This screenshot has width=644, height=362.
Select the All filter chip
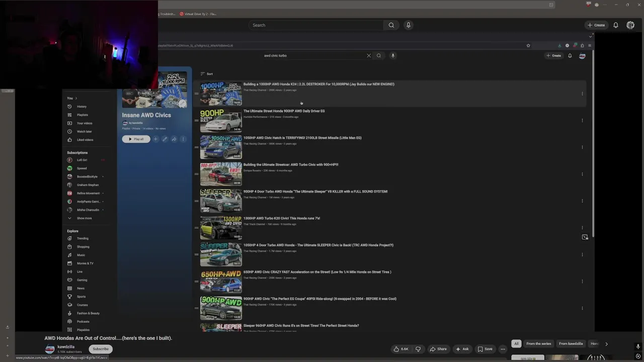[516, 344]
